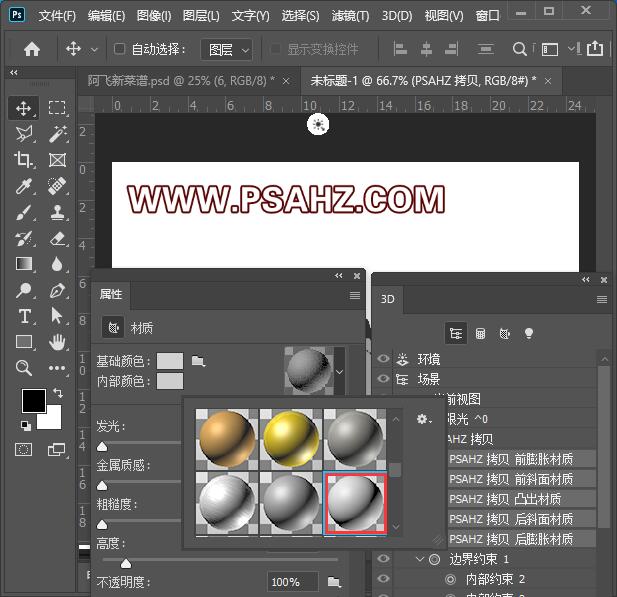Select the Eyedropper tool
Viewport: 617px width, 597px height.
point(24,186)
